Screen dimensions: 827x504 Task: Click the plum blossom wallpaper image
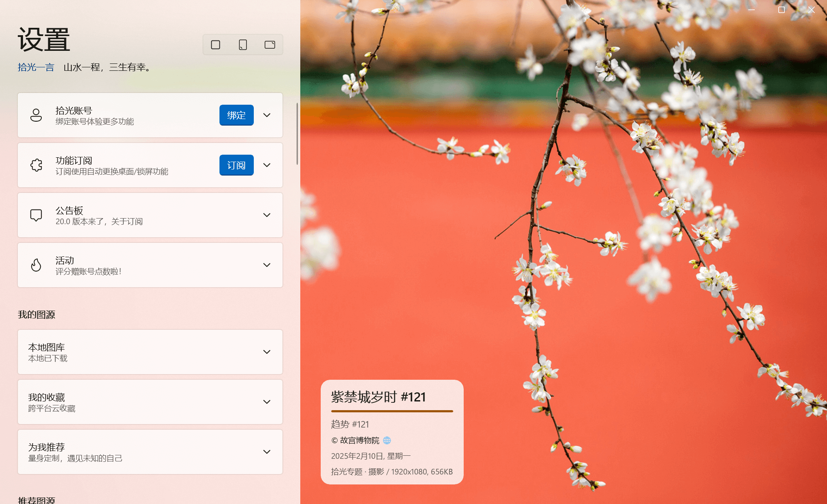tap(564, 252)
